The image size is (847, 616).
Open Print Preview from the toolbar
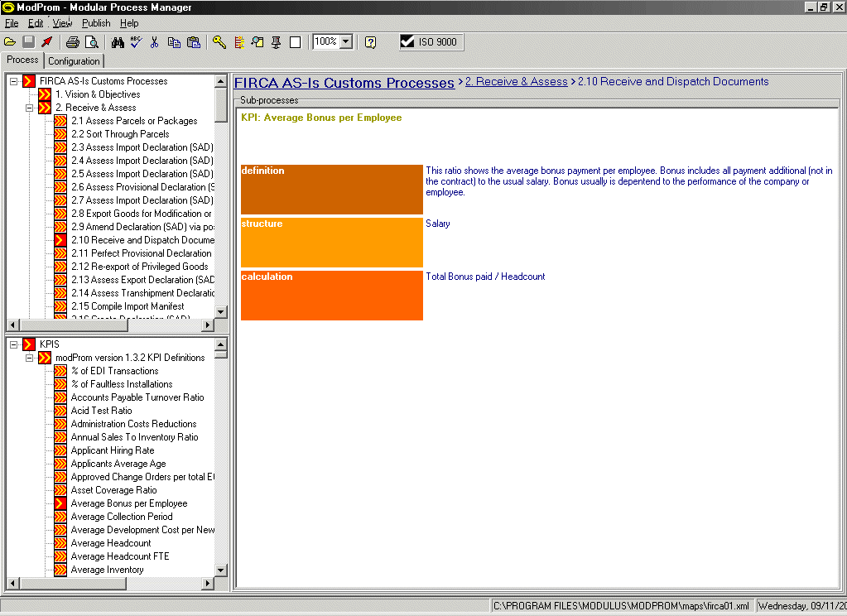(91, 42)
